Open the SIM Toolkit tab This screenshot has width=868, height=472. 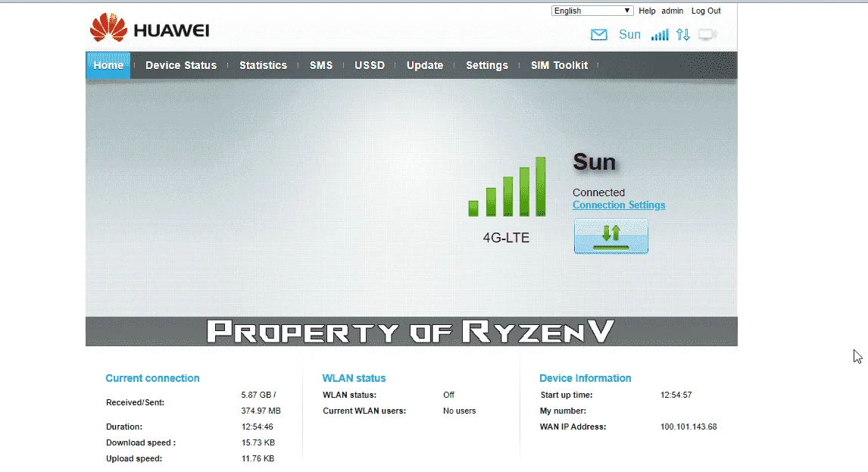[x=559, y=65]
